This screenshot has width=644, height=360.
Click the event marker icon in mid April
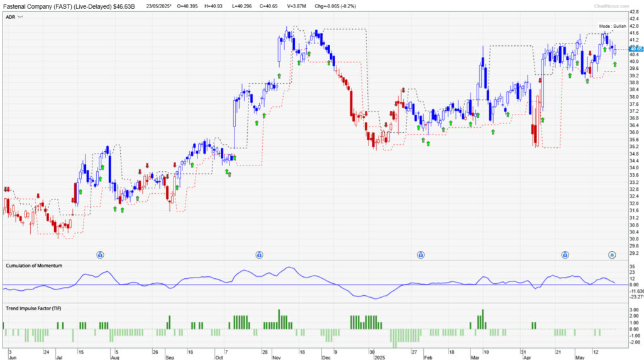coord(565,255)
